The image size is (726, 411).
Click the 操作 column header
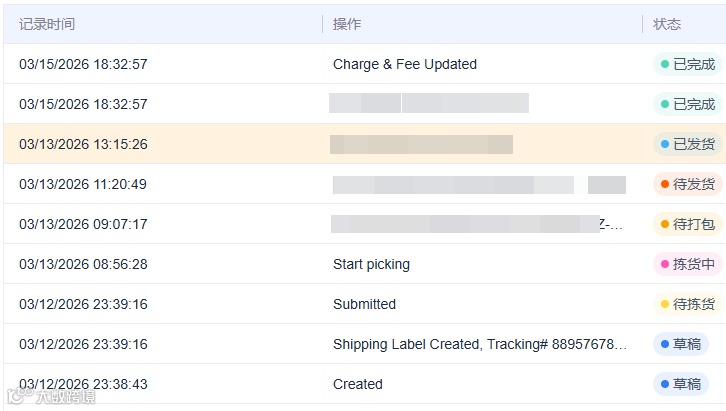coord(347,24)
